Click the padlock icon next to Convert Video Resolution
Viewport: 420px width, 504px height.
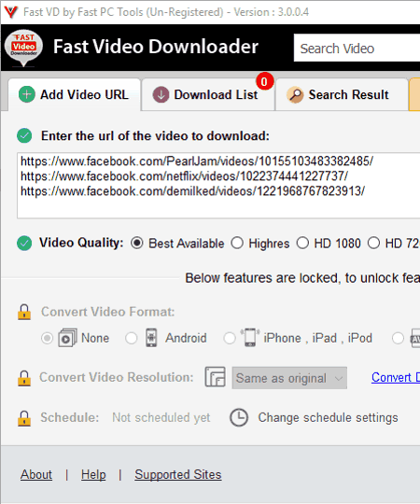coord(24,378)
